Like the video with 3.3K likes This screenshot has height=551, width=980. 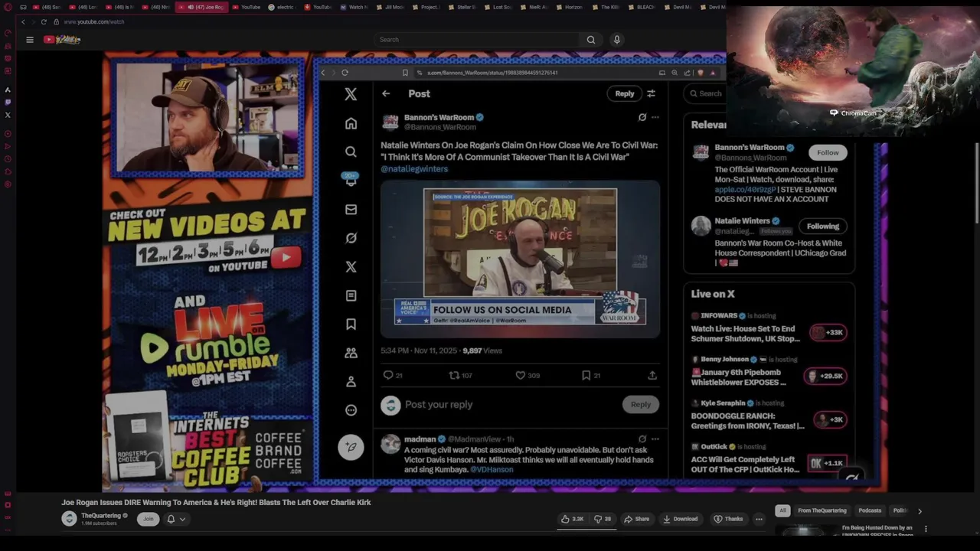pyautogui.click(x=573, y=519)
